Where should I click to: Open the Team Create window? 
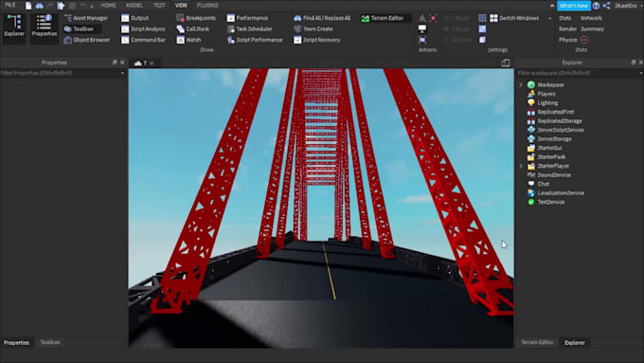tap(313, 28)
